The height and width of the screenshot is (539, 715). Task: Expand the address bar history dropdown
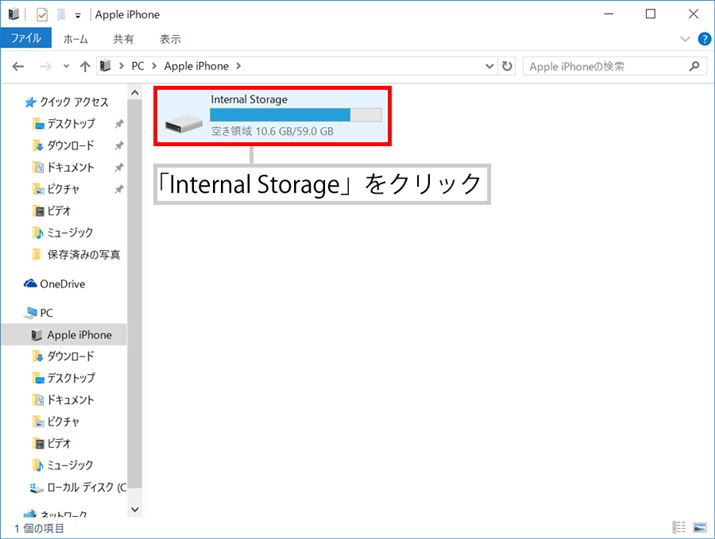[488, 66]
